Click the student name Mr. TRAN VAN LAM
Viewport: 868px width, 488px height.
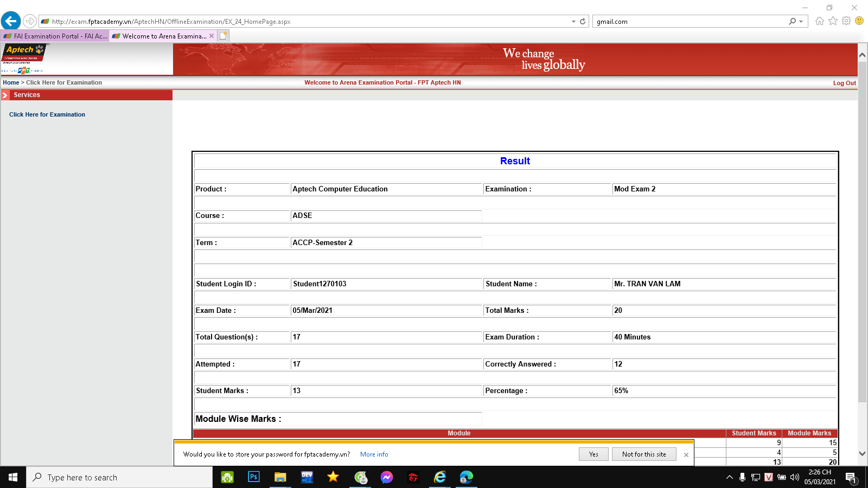click(647, 284)
